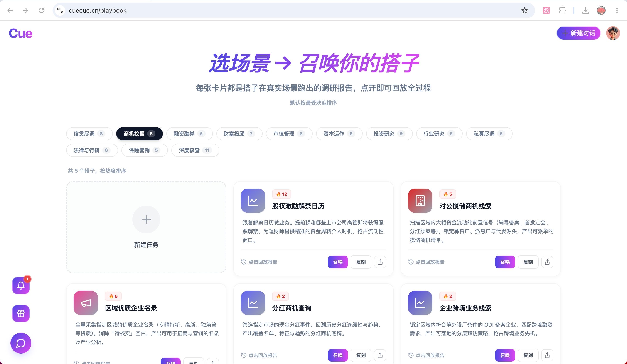Share the 股权激励解禁日历 card
Screen dimensions: 627x364
click(380, 262)
